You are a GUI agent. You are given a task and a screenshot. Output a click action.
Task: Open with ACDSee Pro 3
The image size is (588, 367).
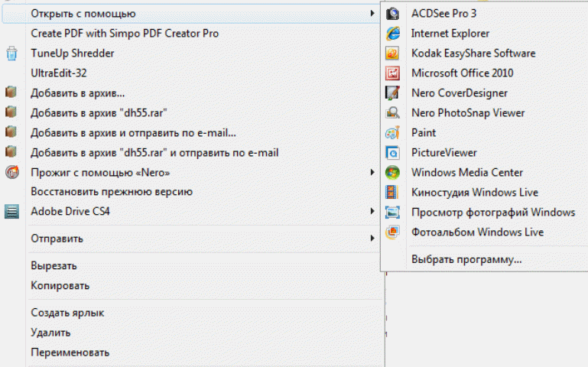(444, 14)
